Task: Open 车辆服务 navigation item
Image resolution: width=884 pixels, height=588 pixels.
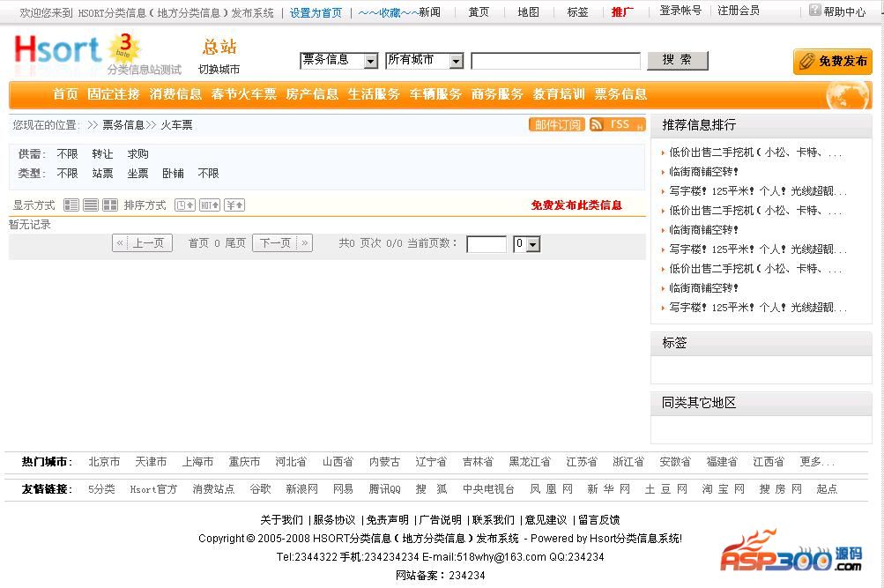Action: click(x=435, y=94)
